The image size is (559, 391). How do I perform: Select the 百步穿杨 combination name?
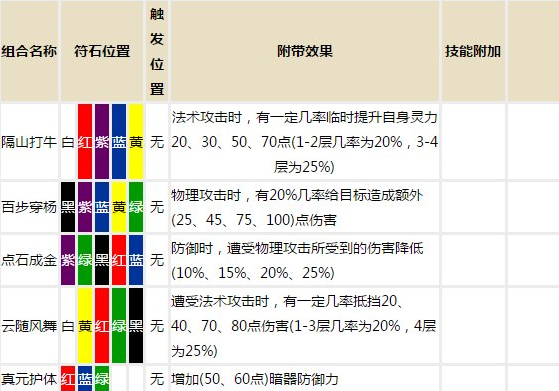click(29, 207)
